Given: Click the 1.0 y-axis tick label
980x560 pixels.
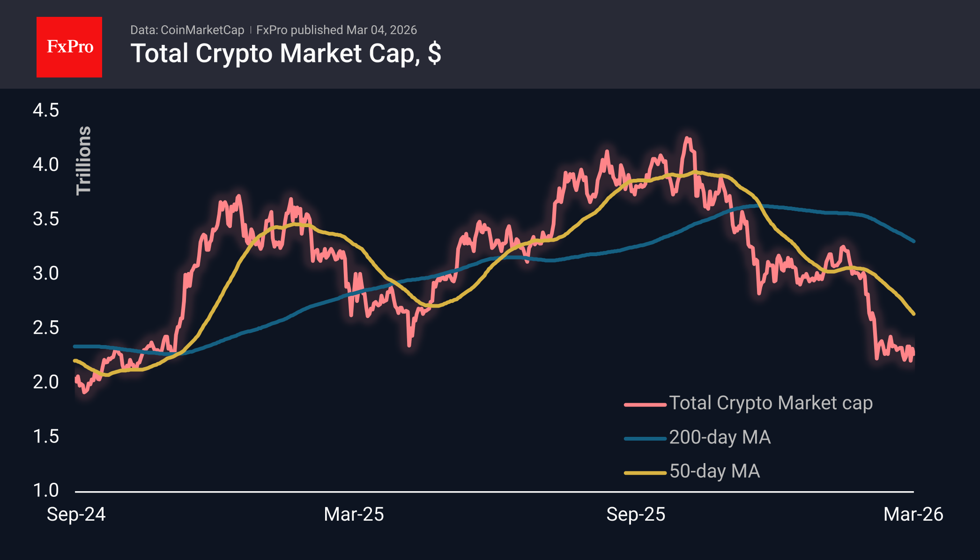Looking at the screenshot, I should pos(46,491).
